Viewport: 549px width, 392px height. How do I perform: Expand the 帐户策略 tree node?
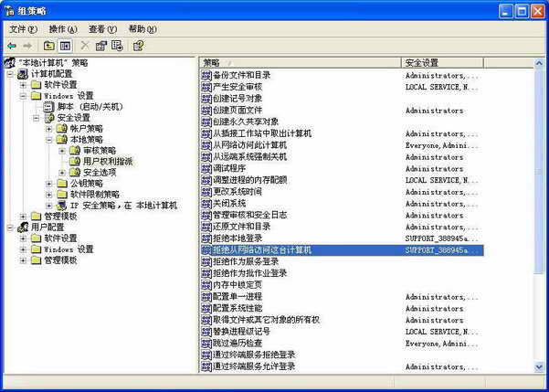(x=48, y=129)
